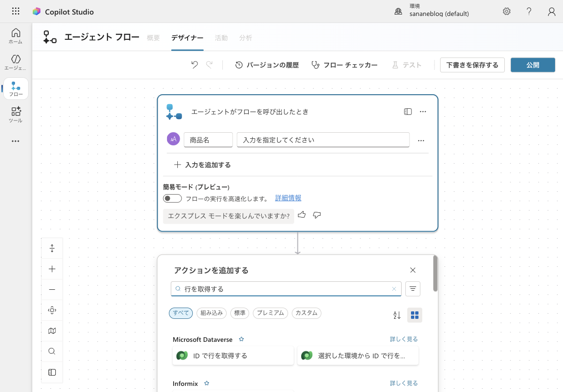
Task: Open the settings gear icon
Action: tap(507, 12)
